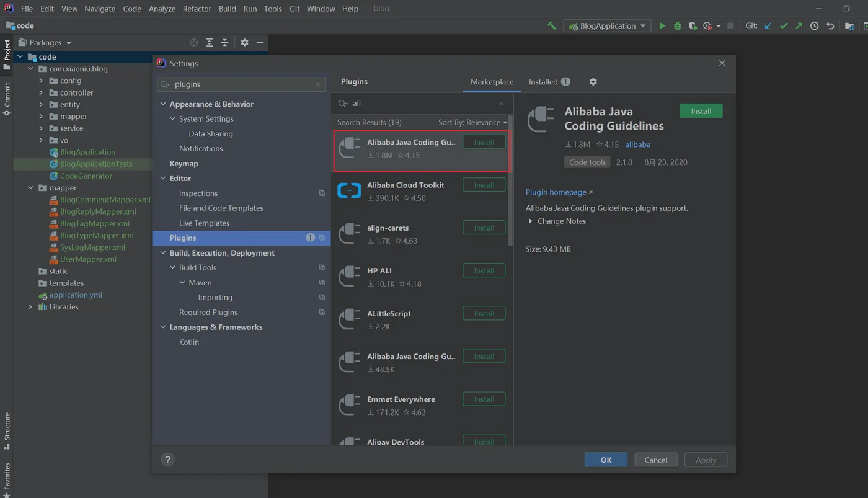Start debugging with the bug icon
Screen dimensions: 868x498
[678, 26]
